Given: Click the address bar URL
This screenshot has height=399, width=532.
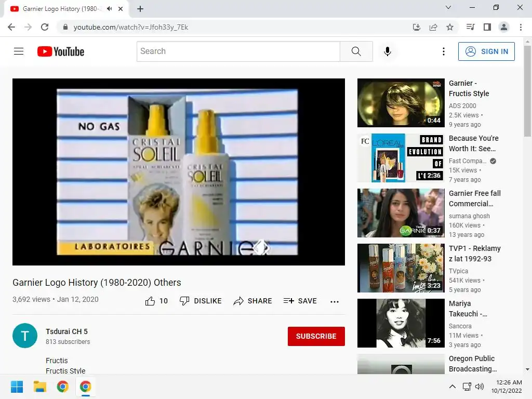Looking at the screenshot, I should coord(130,27).
